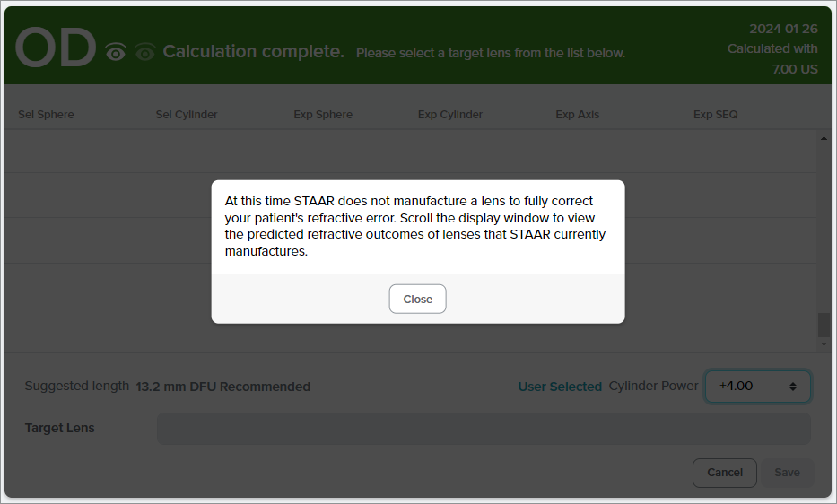
Task: Click the lens list scroll-down arrow
Action: point(824,344)
